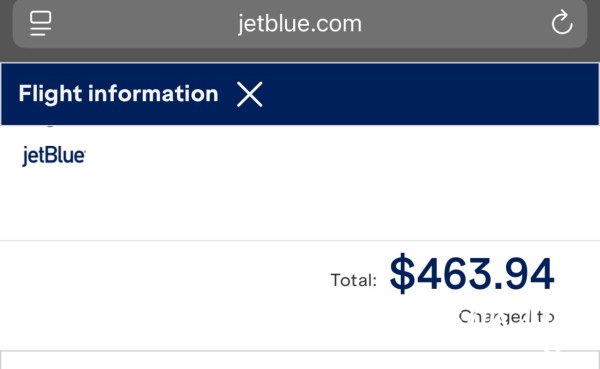Click the divider line above the Total row

[300, 240]
